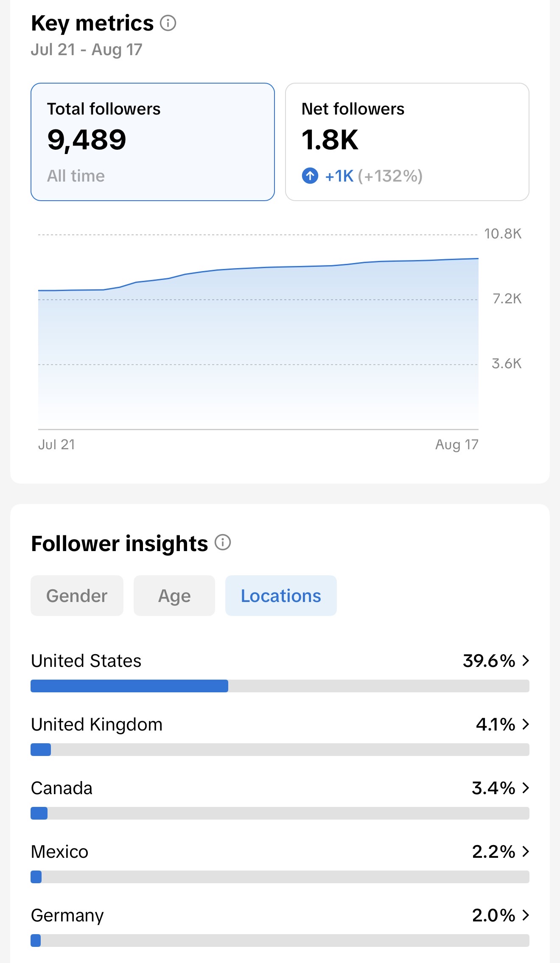Switch to the Gender tab
560x963 pixels.
click(x=77, y=596)
